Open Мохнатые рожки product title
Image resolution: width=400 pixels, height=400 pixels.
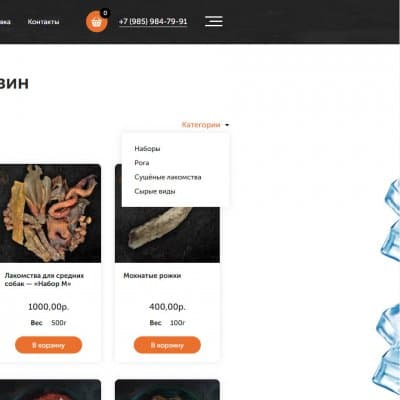click(x=152, y=276)
